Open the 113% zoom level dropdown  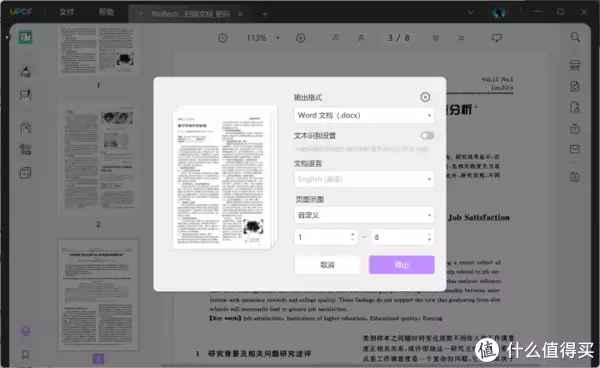tap(263, 38)
